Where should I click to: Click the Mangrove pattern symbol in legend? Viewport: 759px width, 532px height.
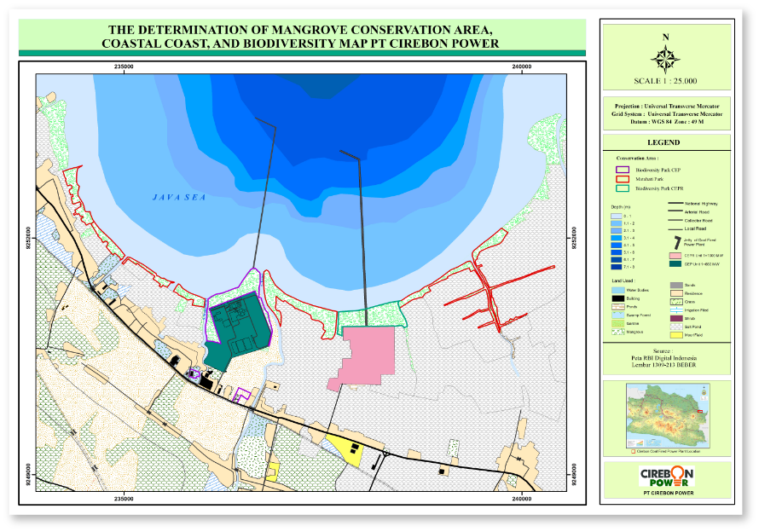(618, 332)
